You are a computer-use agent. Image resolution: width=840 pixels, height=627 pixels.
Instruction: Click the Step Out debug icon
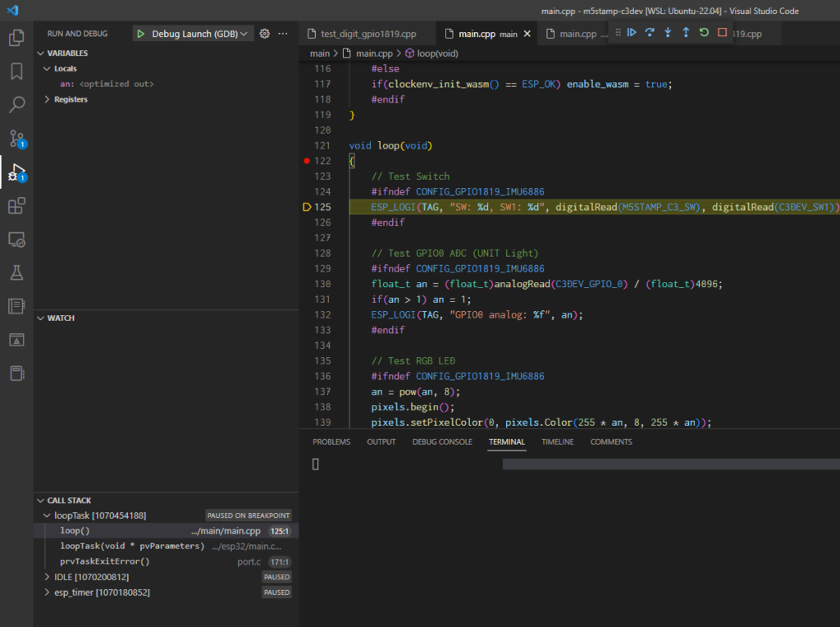point(686,33)
